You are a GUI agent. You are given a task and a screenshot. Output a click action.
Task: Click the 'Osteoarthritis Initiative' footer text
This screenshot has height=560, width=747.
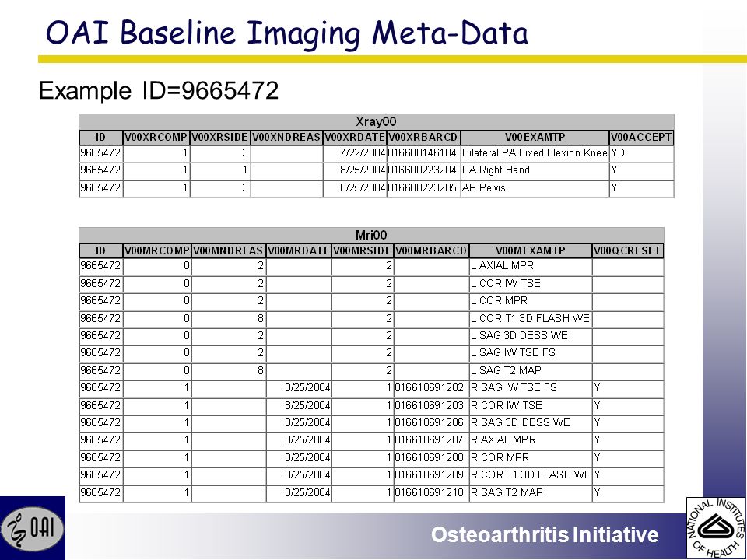coord(545,534)
